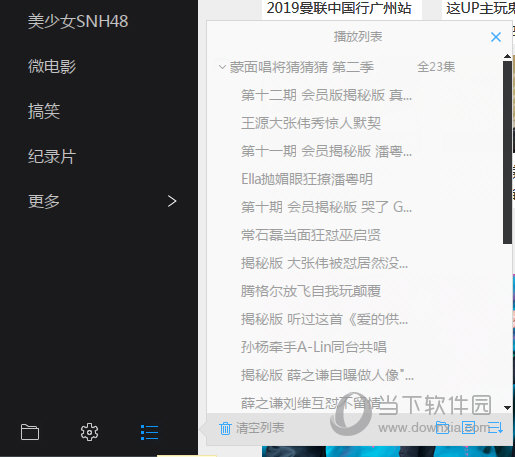Play 第十一期 会员揭秘版 潘粤 episode
The width and height of the screenshot is (515, 457).
326,151
